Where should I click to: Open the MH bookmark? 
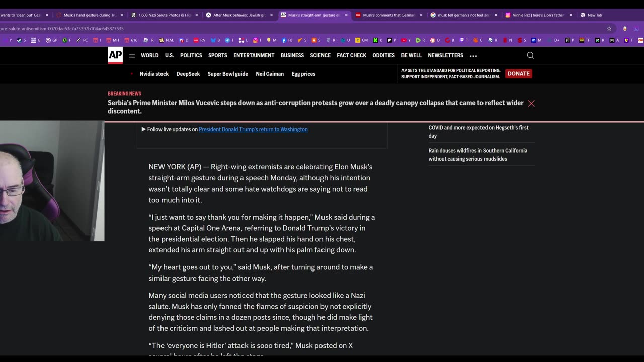[x=112, y=40]
